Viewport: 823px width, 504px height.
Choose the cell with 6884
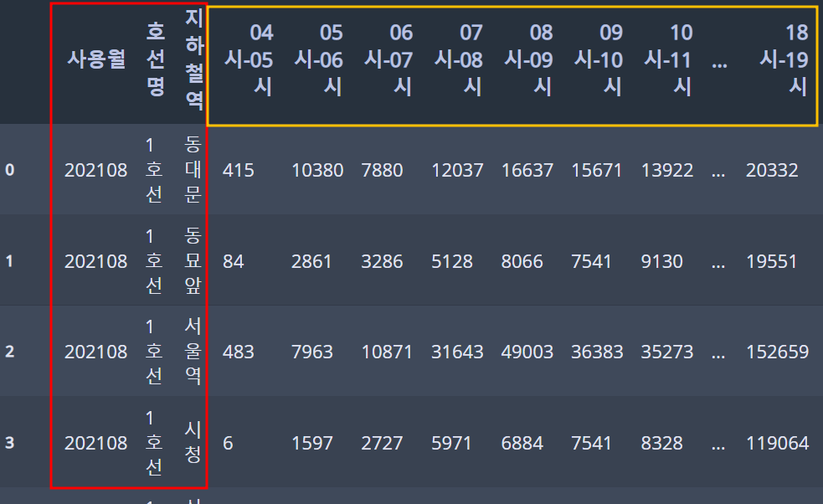tap(522, 443)
